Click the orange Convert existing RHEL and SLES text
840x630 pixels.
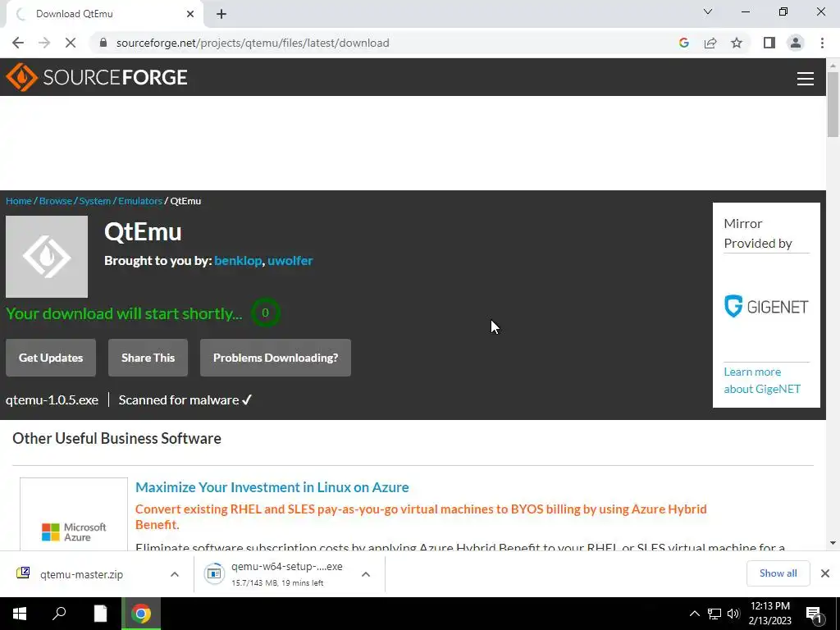[421, 517]
